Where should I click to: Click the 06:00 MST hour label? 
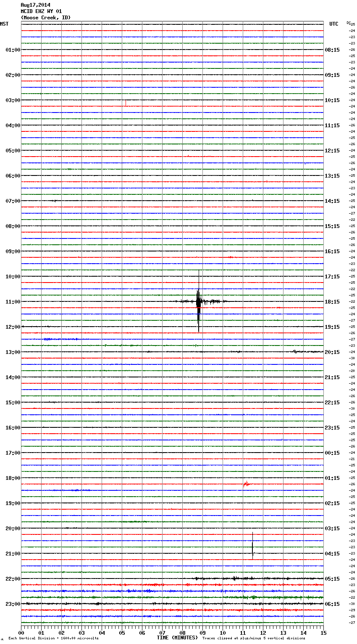[13, 176]
